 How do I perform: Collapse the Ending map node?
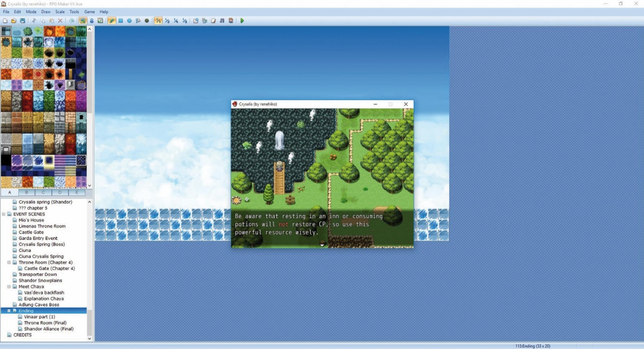[9, 311]
